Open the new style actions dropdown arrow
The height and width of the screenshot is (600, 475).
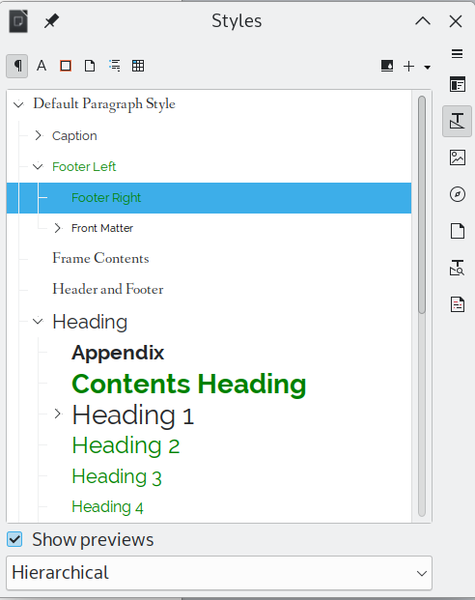(x=428, y=67)
